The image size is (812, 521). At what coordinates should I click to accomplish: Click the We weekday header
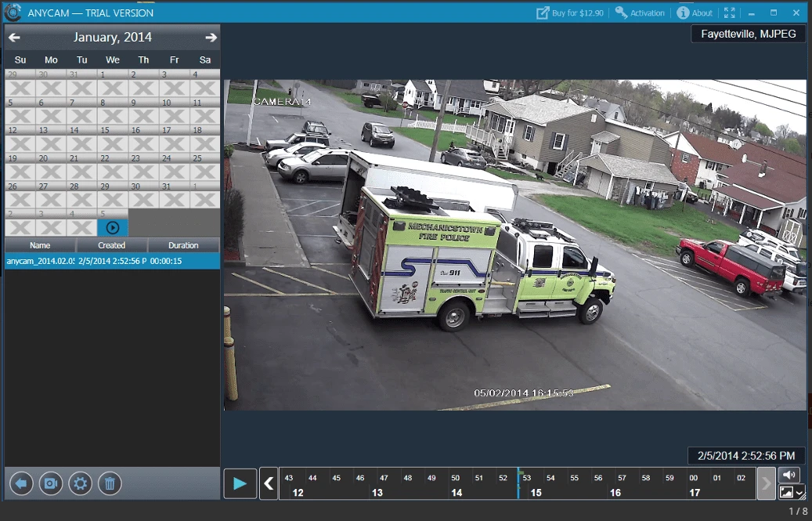coord(113,60)
